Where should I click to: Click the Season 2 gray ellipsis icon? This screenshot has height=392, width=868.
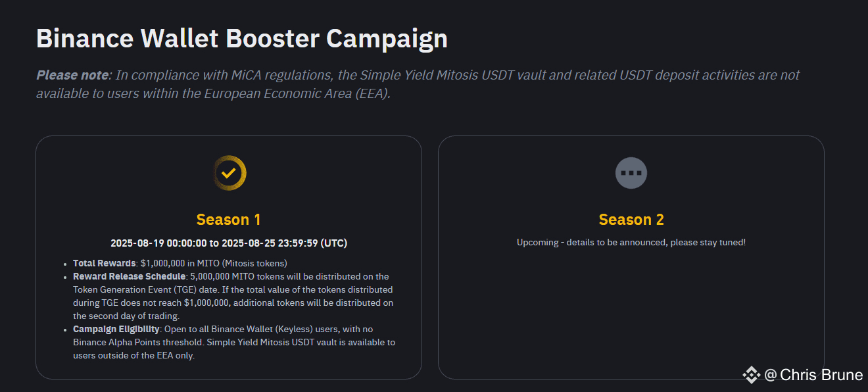pyautogui.click(x=631, y=174)
